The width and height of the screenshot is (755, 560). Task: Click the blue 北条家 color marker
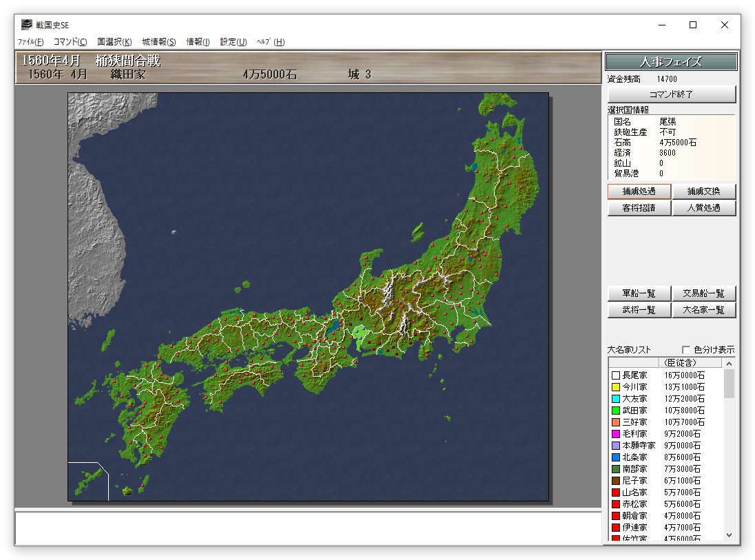click(x=615, y=457)
